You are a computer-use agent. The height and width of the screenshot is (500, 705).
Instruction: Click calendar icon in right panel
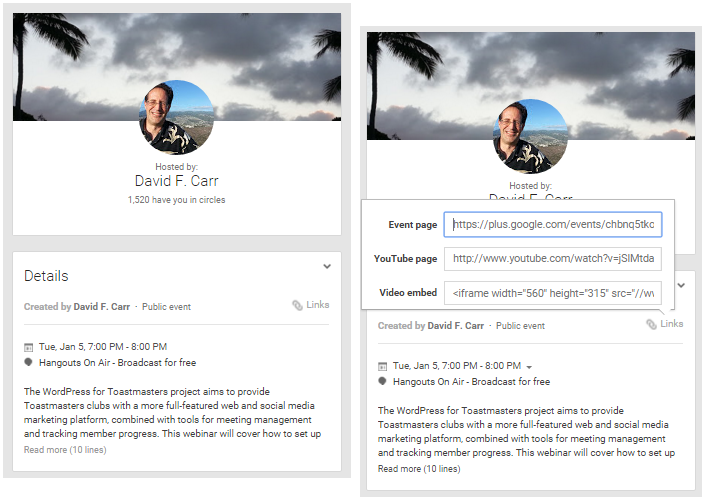tap(383, 366)
